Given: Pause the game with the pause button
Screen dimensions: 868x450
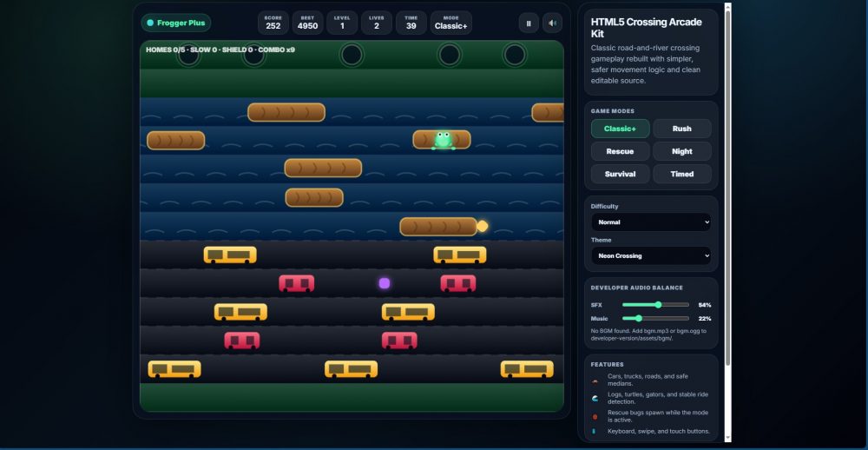Looking at the screenshot, I should (528, 23).
